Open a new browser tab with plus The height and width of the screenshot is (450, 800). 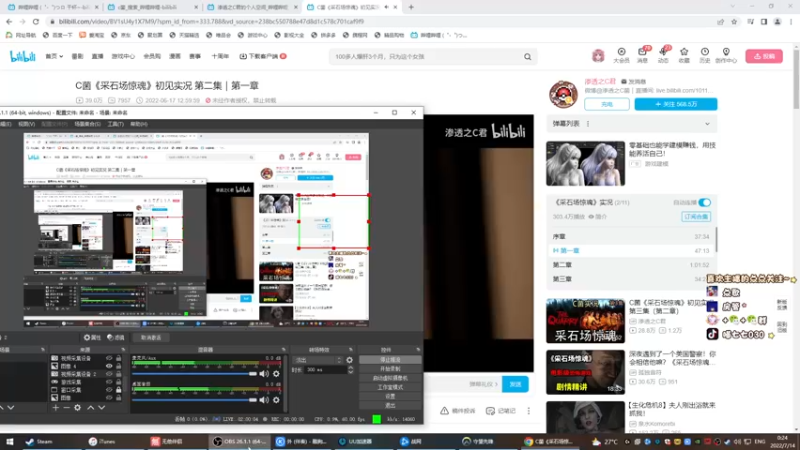click(x=411, y=7)
